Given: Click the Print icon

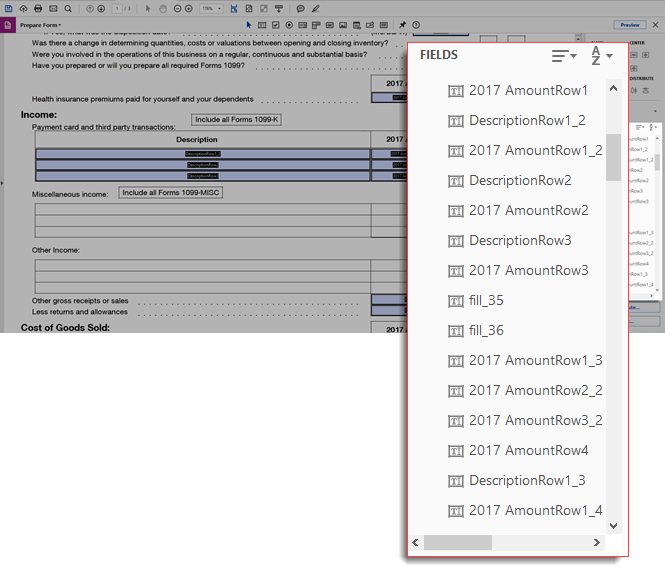Looking at the screenshot, I should pyautogui.click(x=38, y=8).
